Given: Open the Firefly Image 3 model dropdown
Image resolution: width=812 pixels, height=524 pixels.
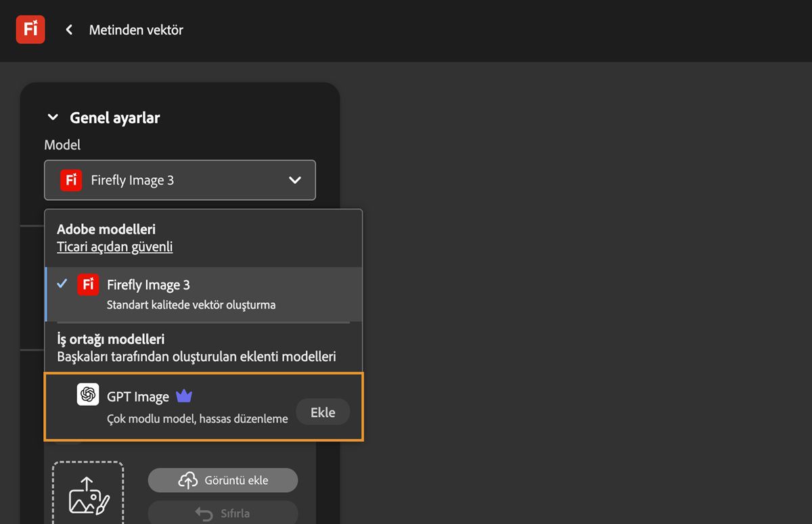Looking at the screenshot, I should (x=180, y=180).
